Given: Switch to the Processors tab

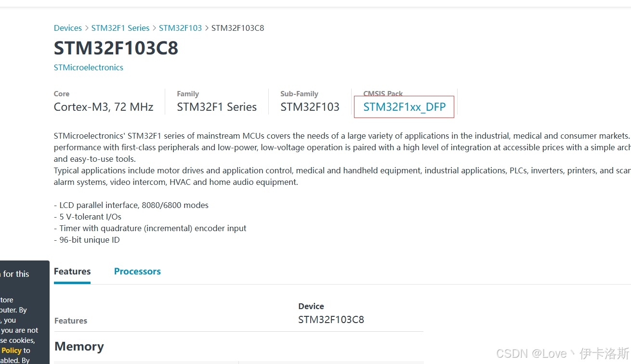Looking at the screenshot, I should tap(137, 272).
